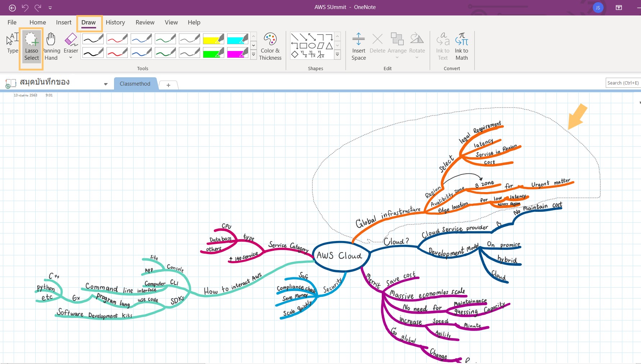Expand the notebook name dropdown
The height and width of the screenshot is (364, 641).
(105, 84)
